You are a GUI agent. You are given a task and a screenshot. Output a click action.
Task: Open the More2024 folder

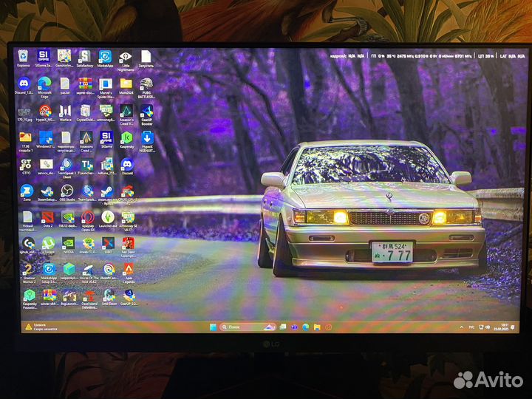[126, 84]
